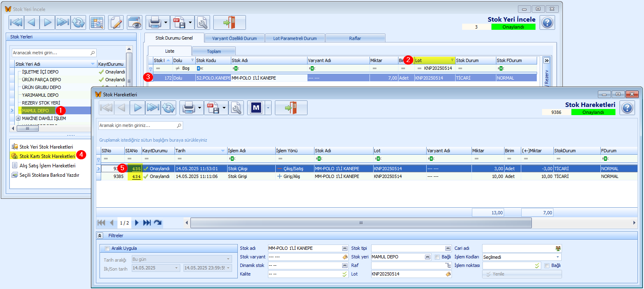
Task: Go to next record in Stok Hareketleri toolbar
Action: point(137,108)
